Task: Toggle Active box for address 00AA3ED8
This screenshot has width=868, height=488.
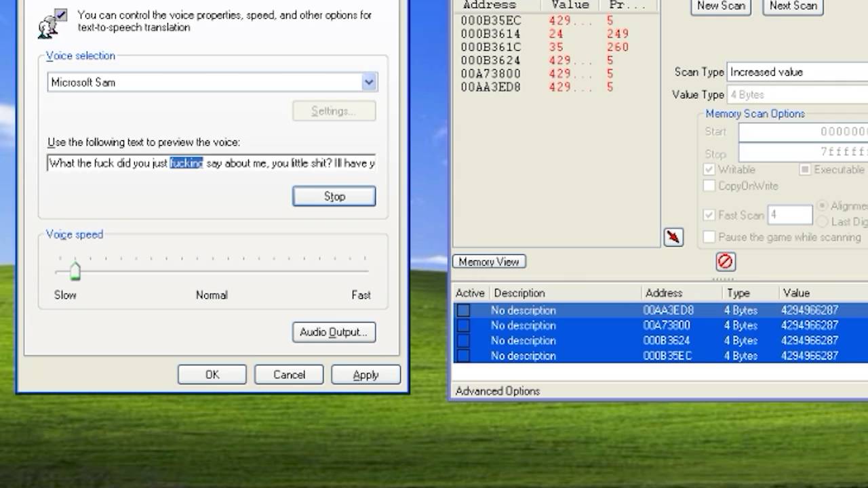Action: 463,310
